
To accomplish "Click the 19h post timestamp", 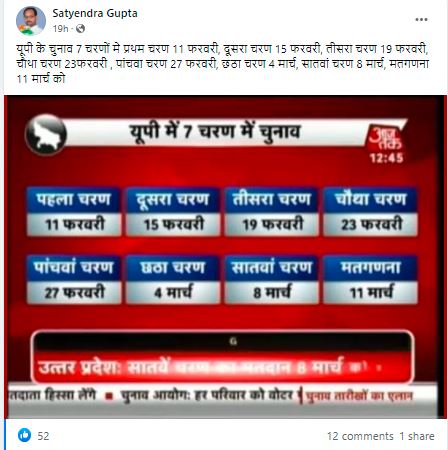I will tap(60, 29).
